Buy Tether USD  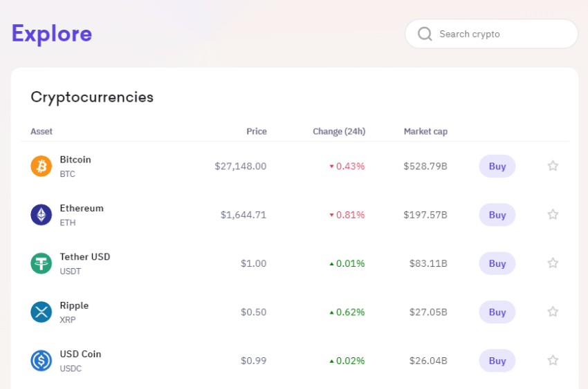coord(497,263)
